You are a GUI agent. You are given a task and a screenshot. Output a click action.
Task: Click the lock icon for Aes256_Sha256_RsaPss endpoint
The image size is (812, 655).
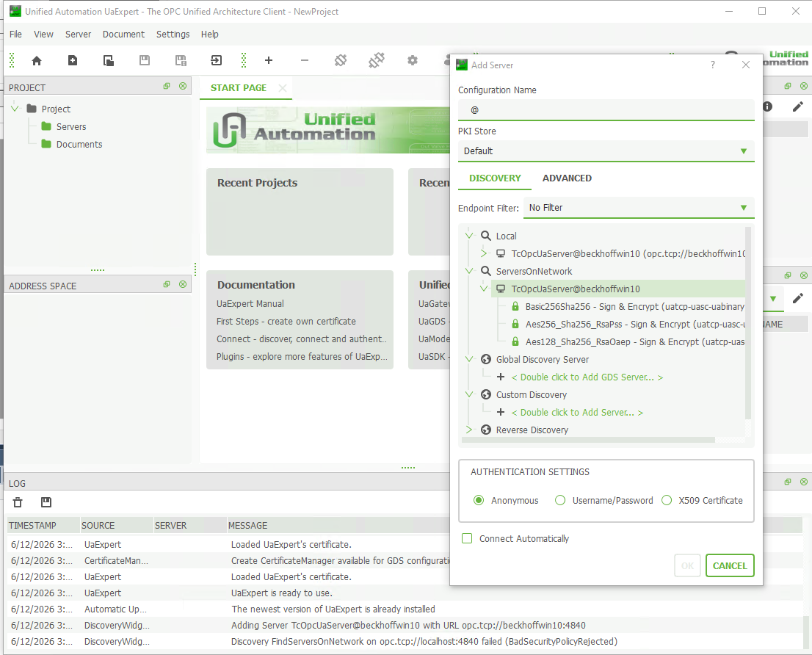515,324
